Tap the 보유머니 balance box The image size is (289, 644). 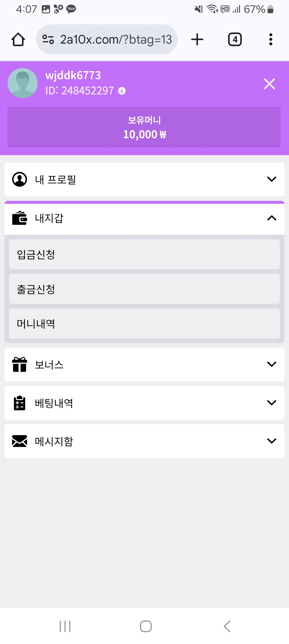tap(144, 127)
